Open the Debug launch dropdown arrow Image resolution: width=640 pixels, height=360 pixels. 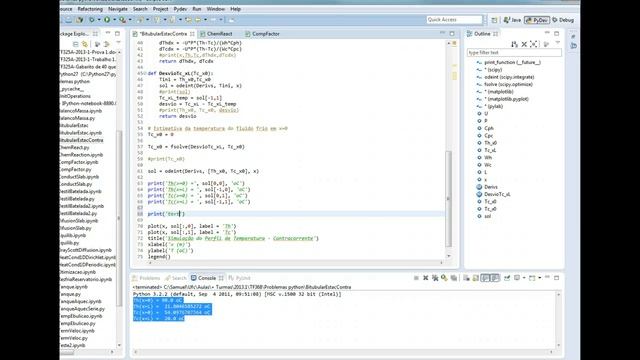[99, 20]
